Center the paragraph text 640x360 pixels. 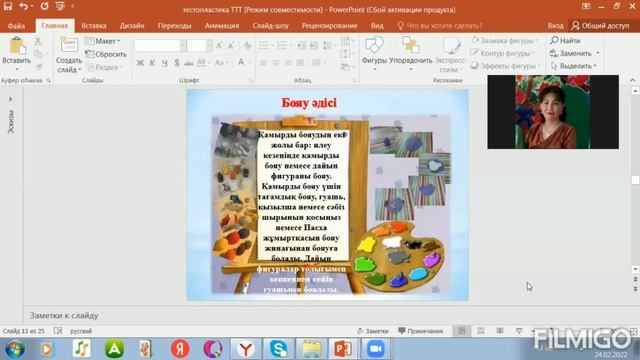coord(276,63)
